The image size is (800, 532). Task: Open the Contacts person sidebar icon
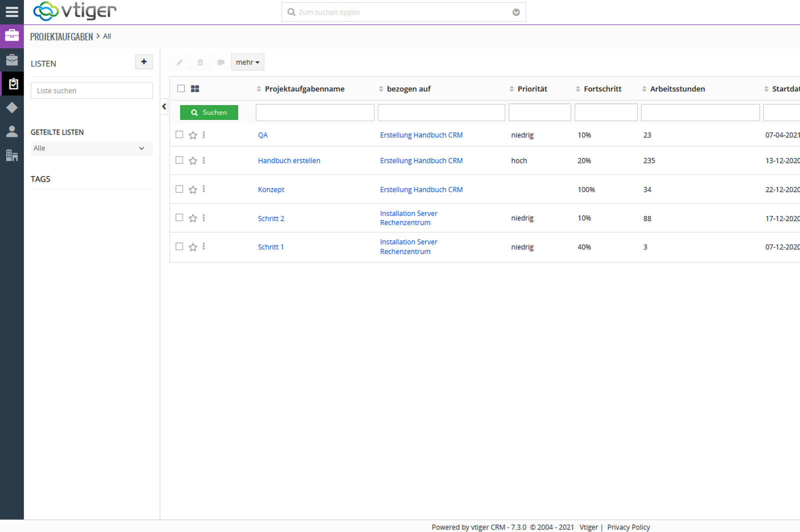coord(11,131)
